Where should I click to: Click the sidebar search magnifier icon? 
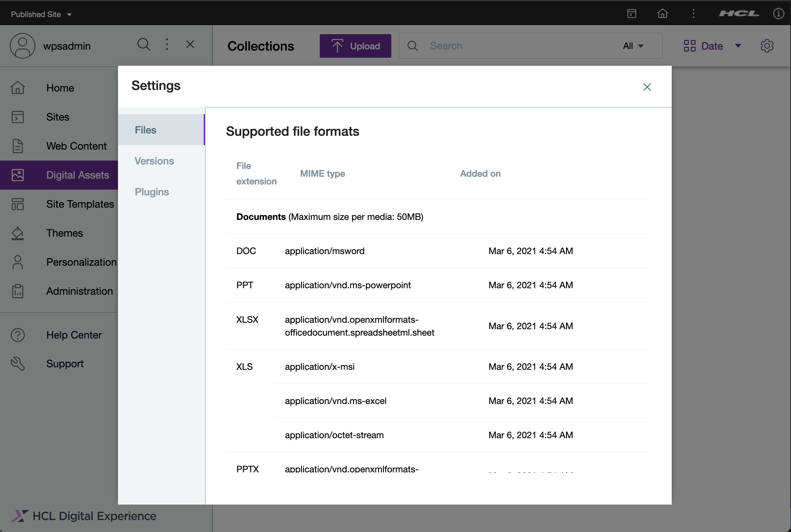(x=143, y=44)
